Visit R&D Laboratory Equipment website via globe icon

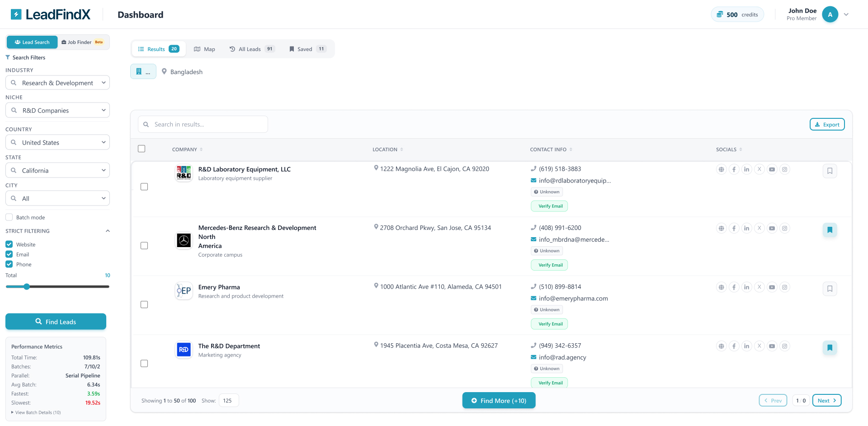tap(721, 169)
